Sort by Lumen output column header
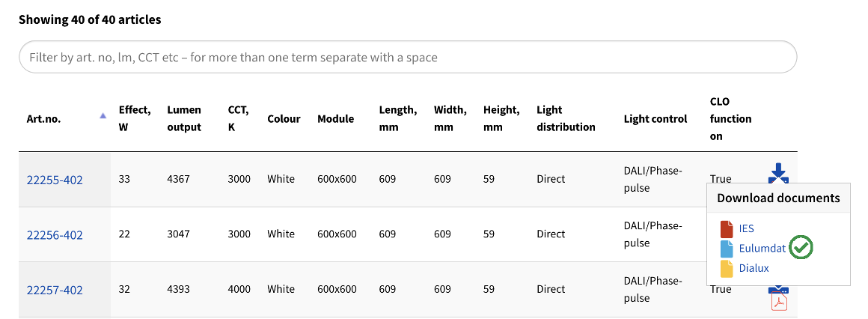 click(184, 118)
